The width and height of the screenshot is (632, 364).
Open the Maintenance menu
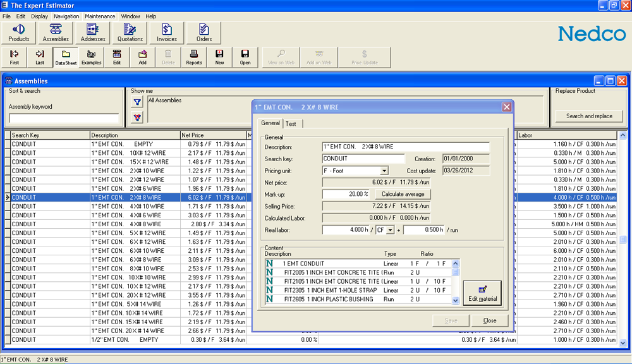pos(100,16)
